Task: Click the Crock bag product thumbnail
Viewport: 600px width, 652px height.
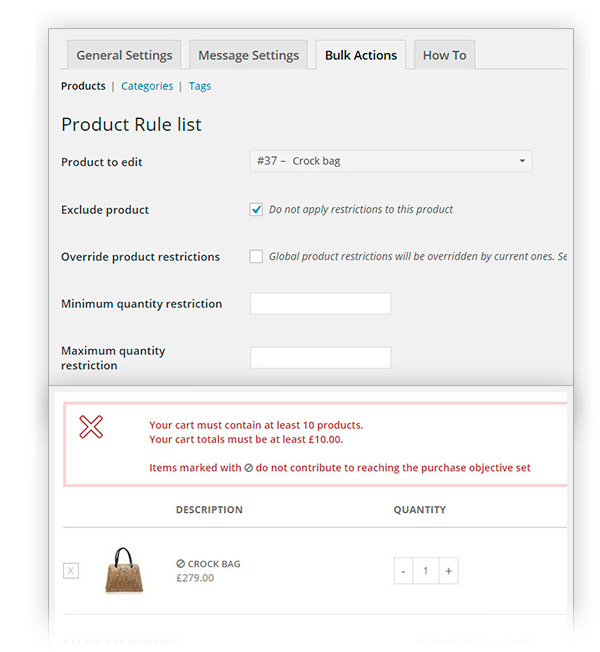Action: pyautogui.click(x=125, y=570)
